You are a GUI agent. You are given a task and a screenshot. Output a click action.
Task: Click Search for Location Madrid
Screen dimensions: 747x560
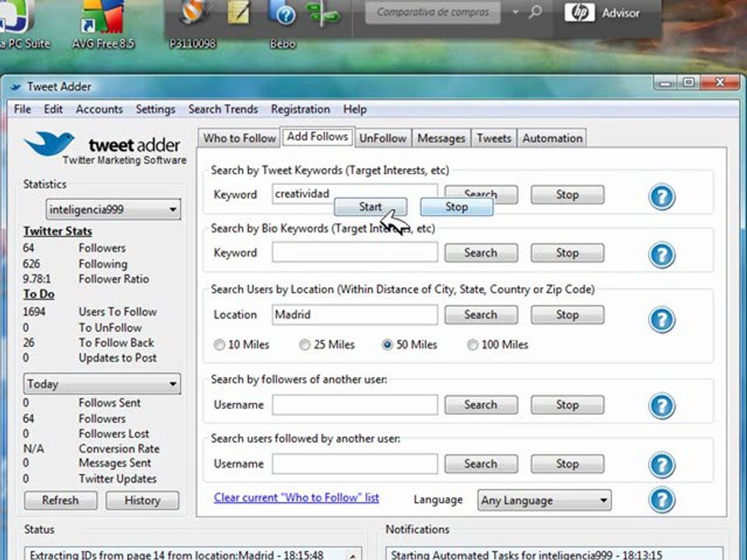481,315
